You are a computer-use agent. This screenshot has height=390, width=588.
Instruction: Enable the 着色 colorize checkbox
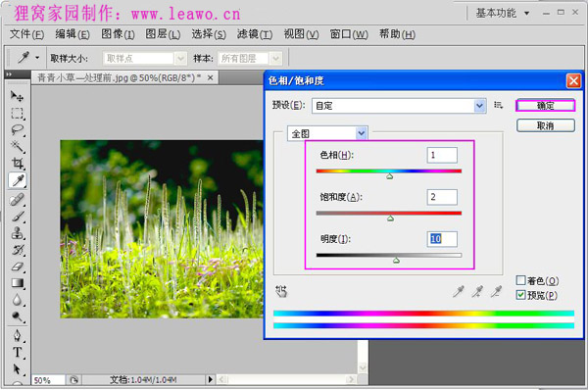(520, 280)
